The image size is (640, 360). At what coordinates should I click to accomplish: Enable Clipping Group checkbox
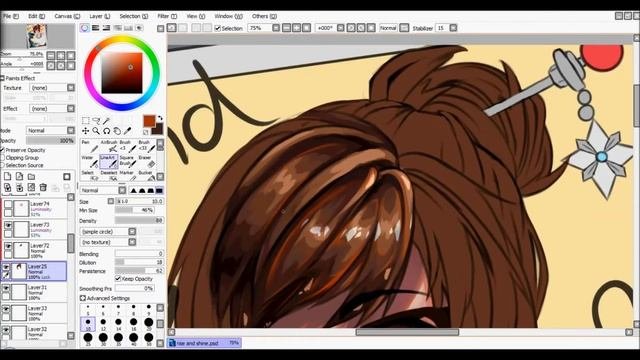pos(2,158)
